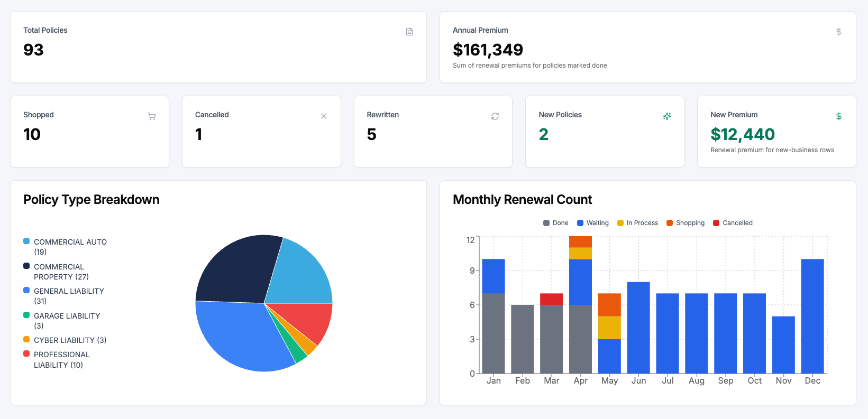The width and height of the screenshot is (868, 419).
Task: Click the December bar in renewal chart
Action: [812, 316]
